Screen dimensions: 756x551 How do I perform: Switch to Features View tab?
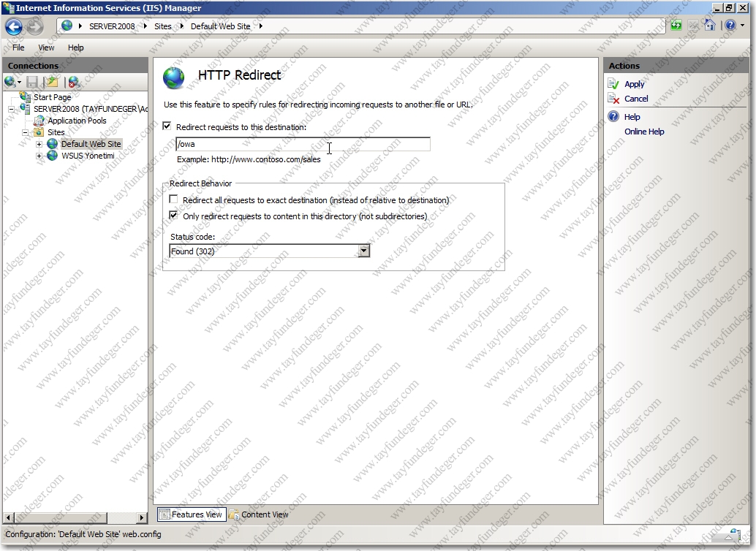(192, 514)
